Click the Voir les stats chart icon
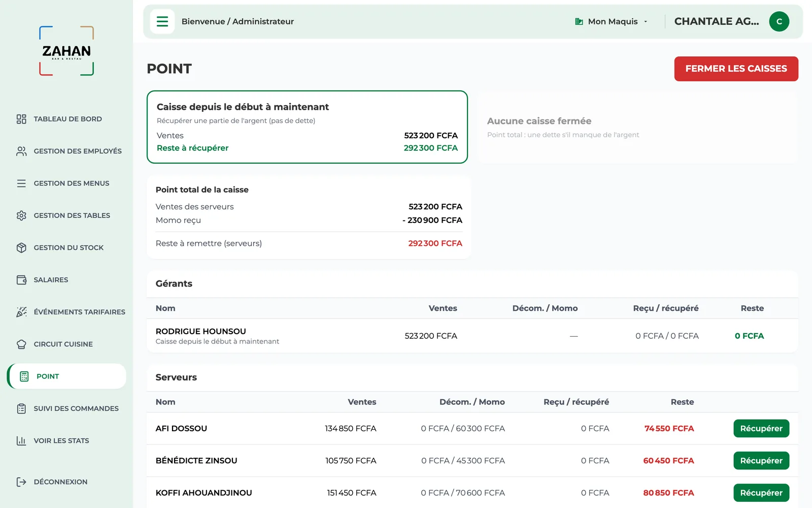This screenshot has height=508, width=812. tap(21, 440)
